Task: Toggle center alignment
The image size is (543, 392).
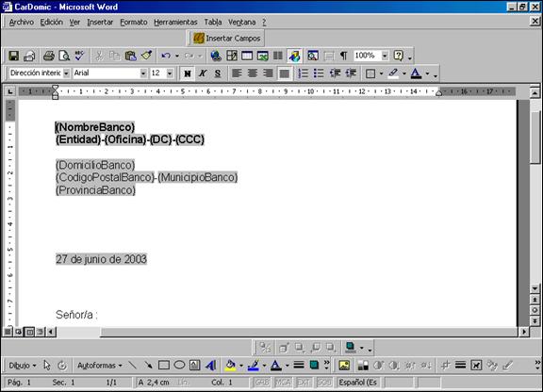Action: (253, 73)
